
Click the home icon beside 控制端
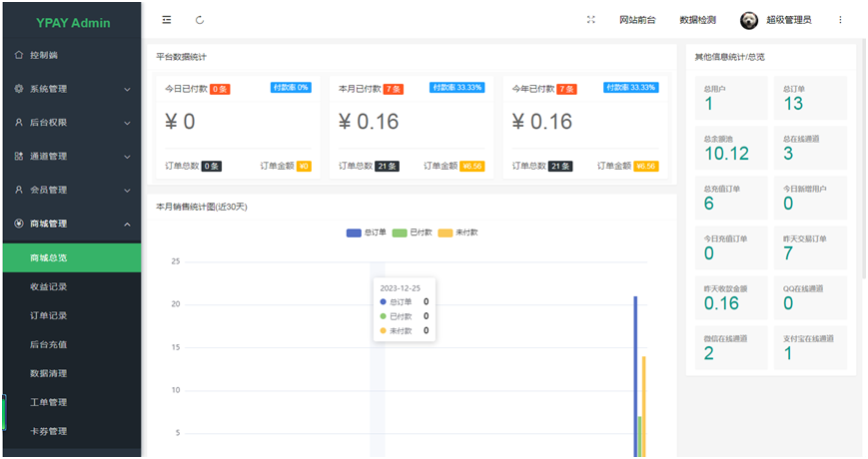(x=19, y=55)
